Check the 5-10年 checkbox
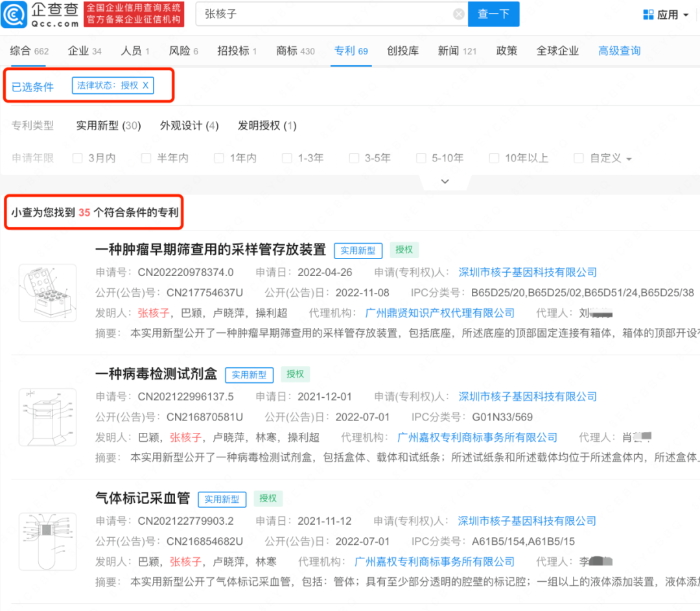This screenshot has height=611, width=700. click(421, 158)
